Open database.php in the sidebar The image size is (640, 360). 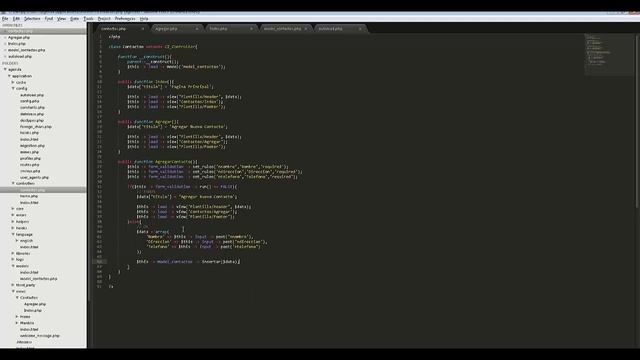tap(32, 114)
